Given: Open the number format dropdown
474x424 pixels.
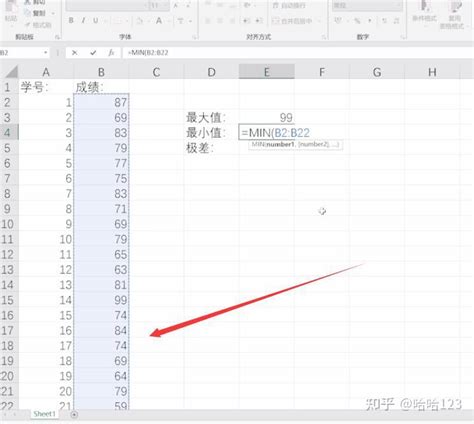Looking at the screenshot, I should (x=398, y=5).
